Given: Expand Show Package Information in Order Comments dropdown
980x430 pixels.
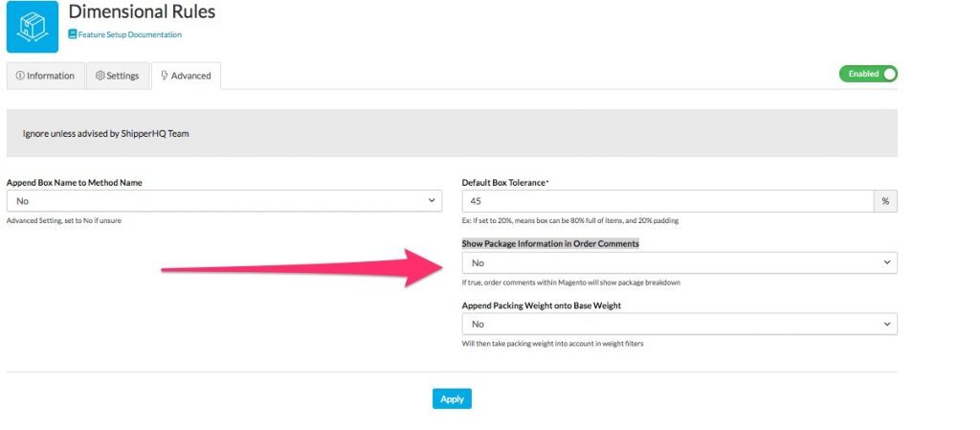Looking at the screenshot, I should click(679, 262).
